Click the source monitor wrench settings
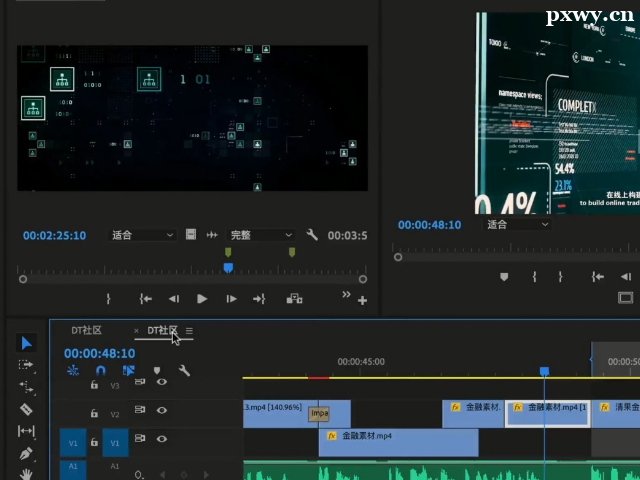This screenshot has height=480, width=640. (x=312, y=235)
